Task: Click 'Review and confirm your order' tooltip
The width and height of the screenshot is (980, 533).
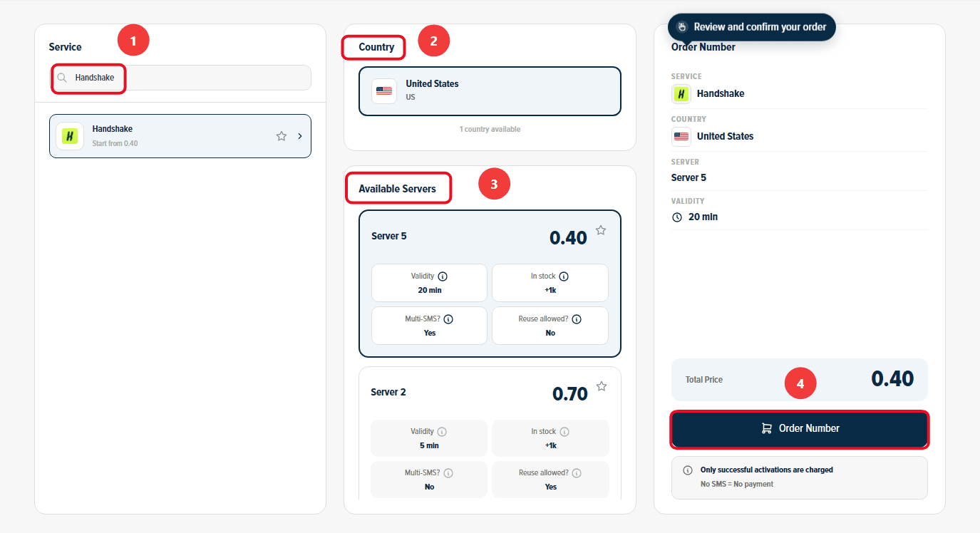Action: (x=752, y=27)
